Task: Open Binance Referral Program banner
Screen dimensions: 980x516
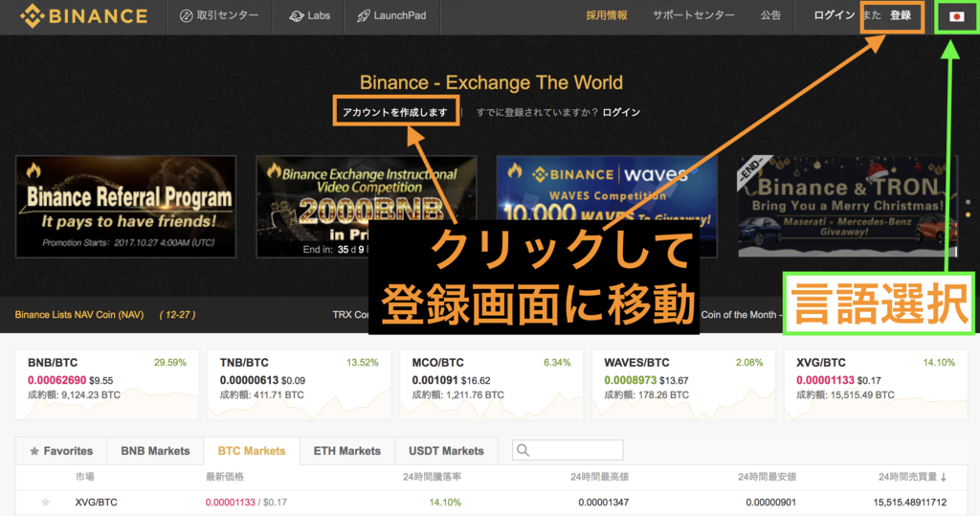Action: (125, 207)
